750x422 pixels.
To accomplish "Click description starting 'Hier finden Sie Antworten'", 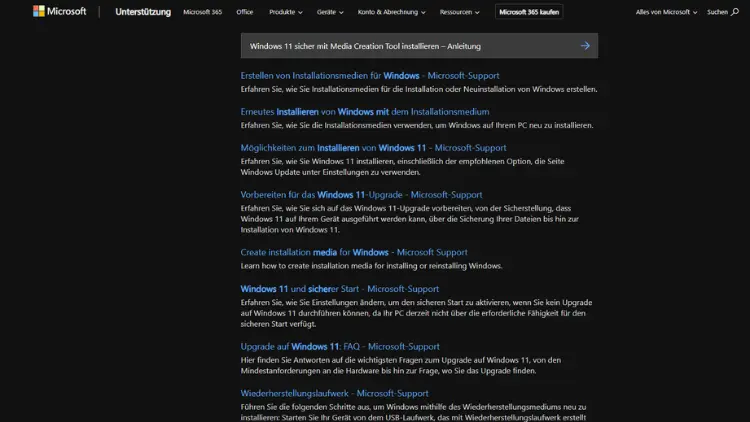I will pyautogui.click(x=401, y=366).
